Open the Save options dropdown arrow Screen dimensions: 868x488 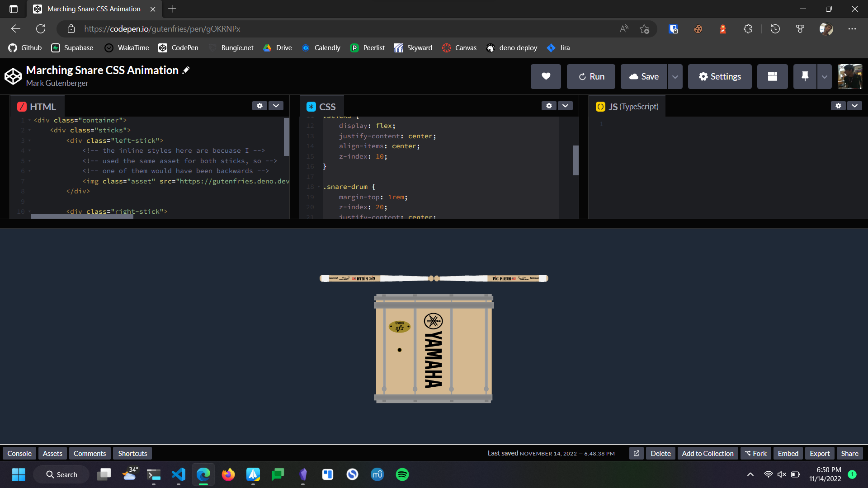pyautogui.click(x=675, y=76)
